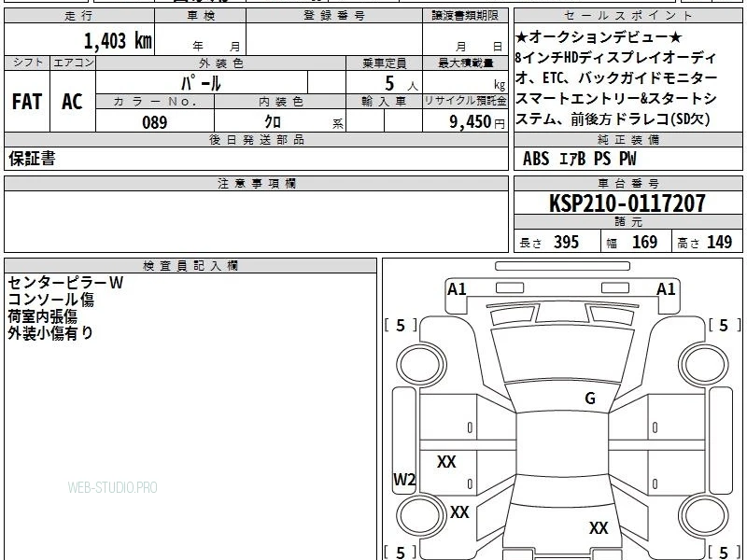Click the 輸入車 header

click(384, 102)
